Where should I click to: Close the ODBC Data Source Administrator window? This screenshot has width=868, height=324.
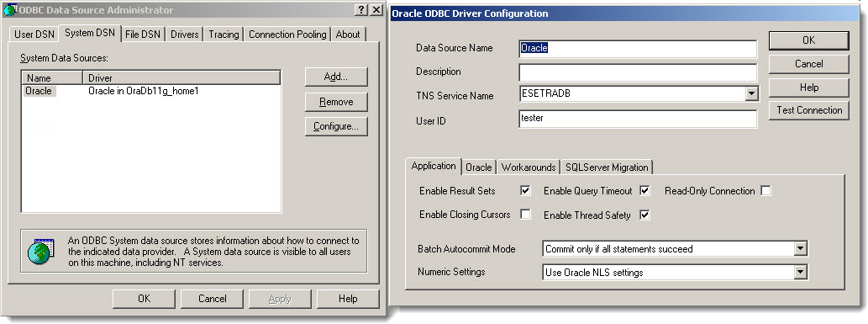click(x=376, y=10)
